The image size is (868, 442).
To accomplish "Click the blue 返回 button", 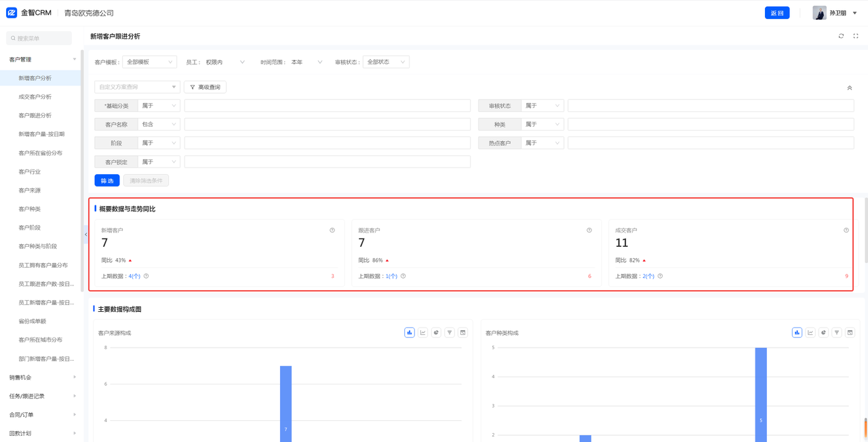I will pyautogui.click(x=777, y=13).
